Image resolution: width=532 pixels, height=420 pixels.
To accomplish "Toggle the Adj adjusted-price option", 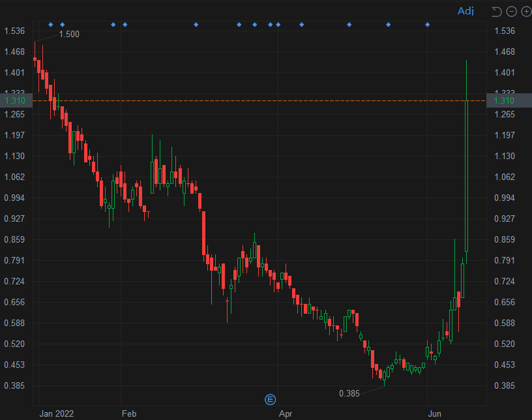I will (x=465, y=11).
